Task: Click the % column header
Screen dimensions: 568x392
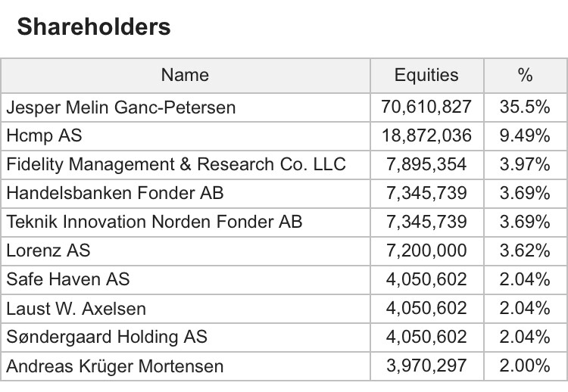Action: [x=524, y=76]
